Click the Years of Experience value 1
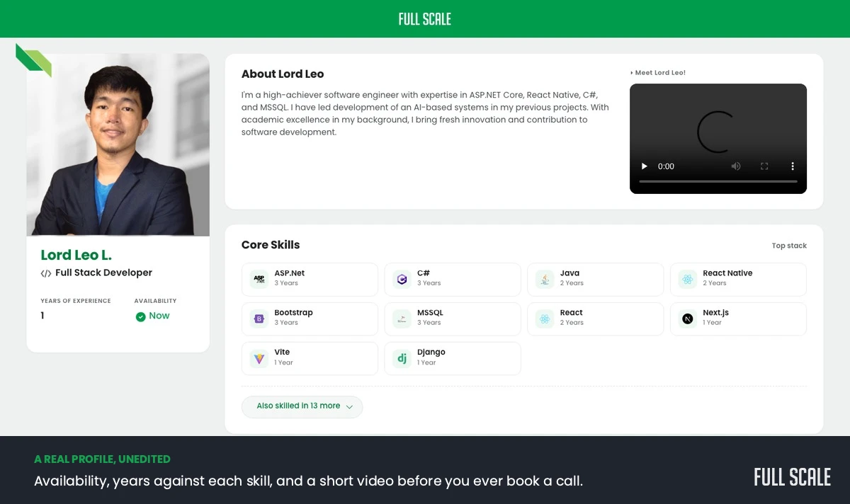850x504 pixels. pyautogui.click(x=42, y=316)
